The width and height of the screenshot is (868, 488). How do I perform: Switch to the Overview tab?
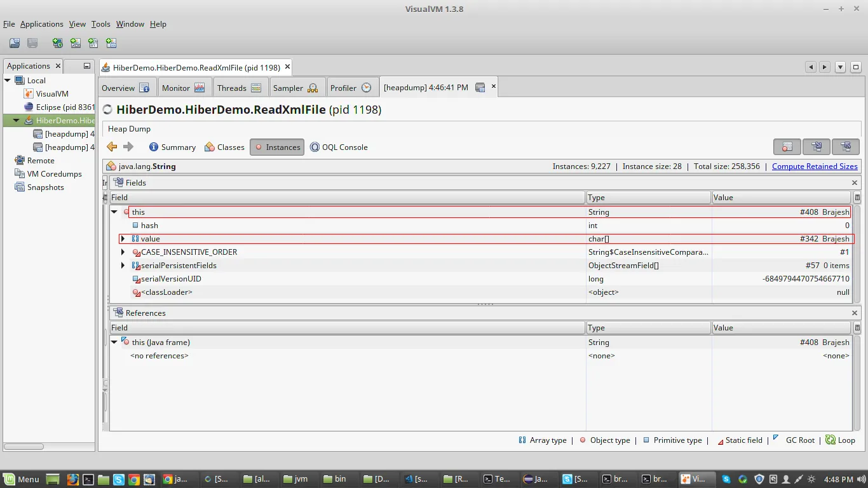(126, 88)
